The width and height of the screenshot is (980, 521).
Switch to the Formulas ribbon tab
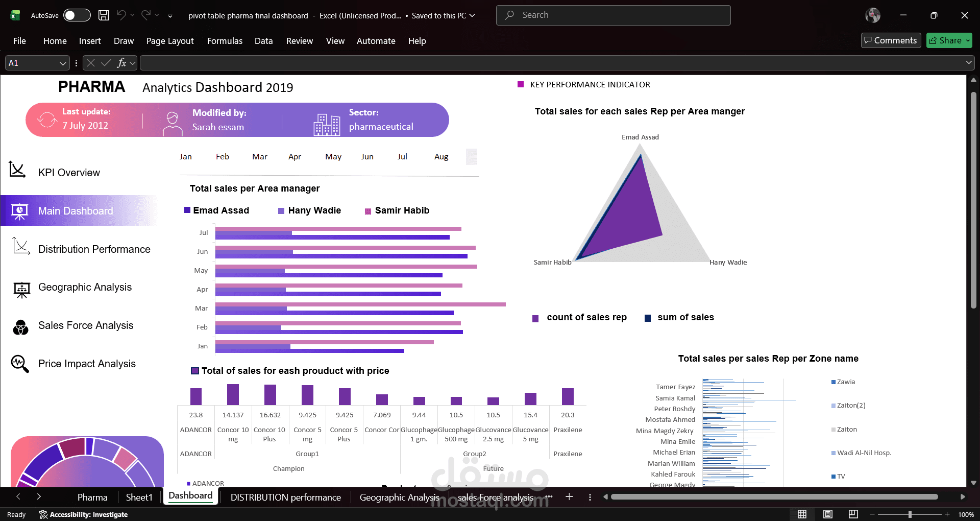pos(225,41)
